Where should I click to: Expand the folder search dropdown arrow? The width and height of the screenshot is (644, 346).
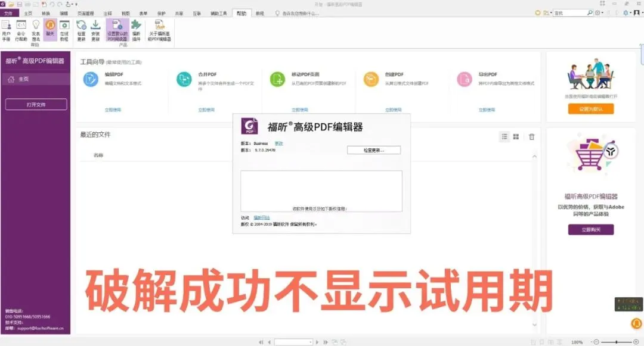pos(551,13)
